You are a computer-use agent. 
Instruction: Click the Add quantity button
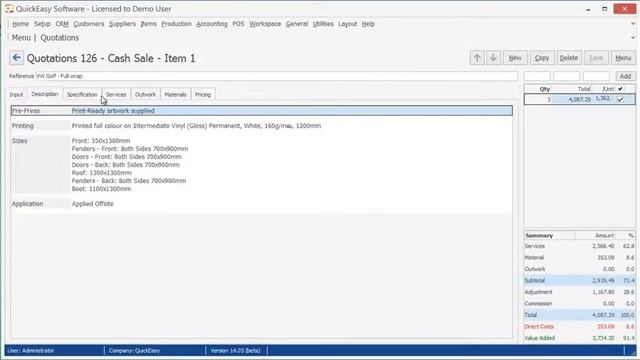(625, 76)
